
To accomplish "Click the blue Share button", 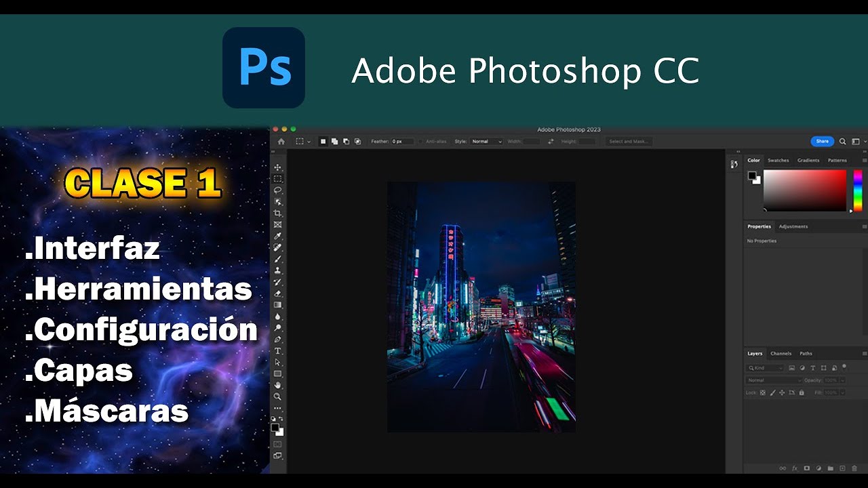I will pos(823,142).
